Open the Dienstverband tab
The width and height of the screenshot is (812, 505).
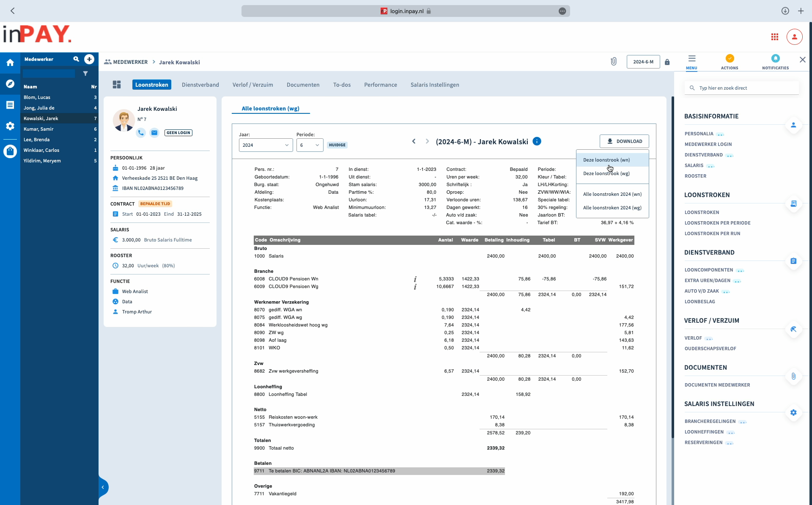pyautogui.click(x=200, y=85)
